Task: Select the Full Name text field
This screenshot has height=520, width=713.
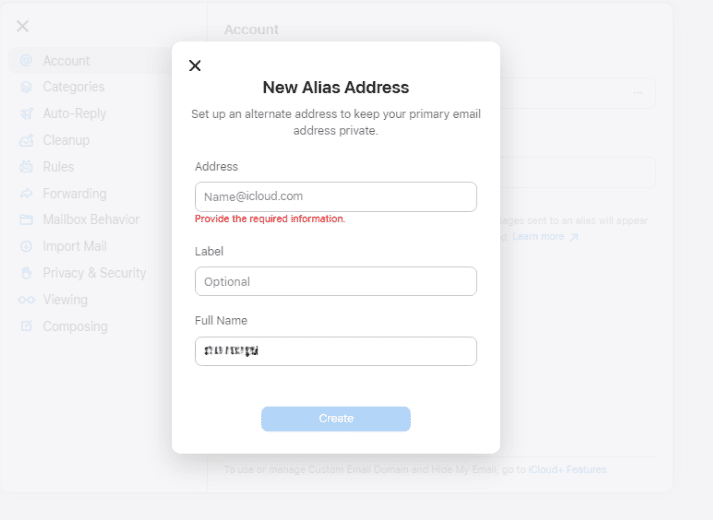Action: (336, 351)
